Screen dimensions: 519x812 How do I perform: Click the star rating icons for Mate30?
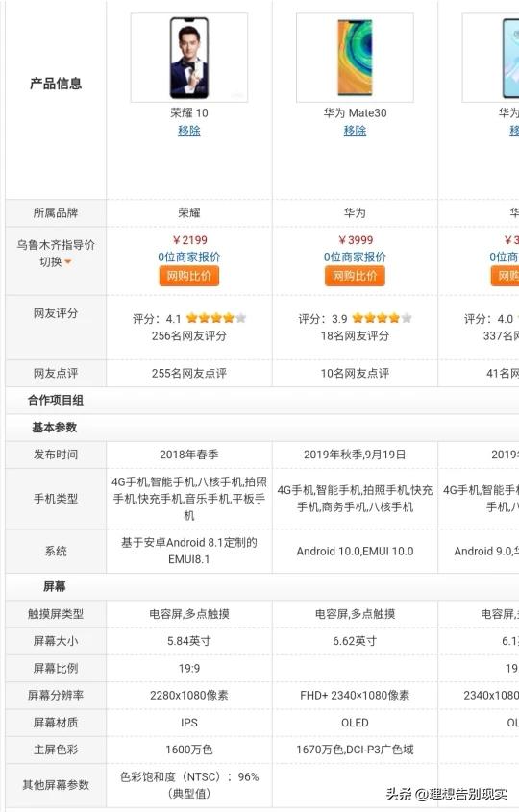[382, 318]
